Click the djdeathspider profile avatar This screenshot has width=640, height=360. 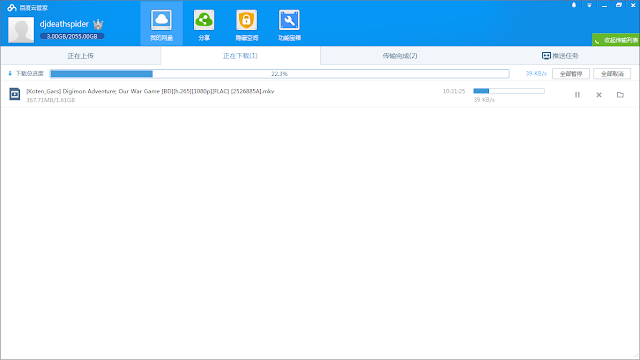point(21,30)
